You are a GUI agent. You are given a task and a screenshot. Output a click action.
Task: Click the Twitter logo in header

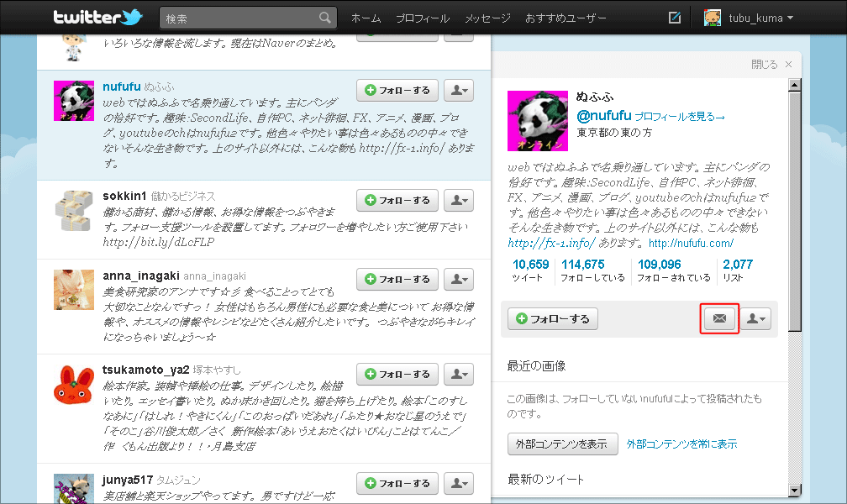(97, 18)
